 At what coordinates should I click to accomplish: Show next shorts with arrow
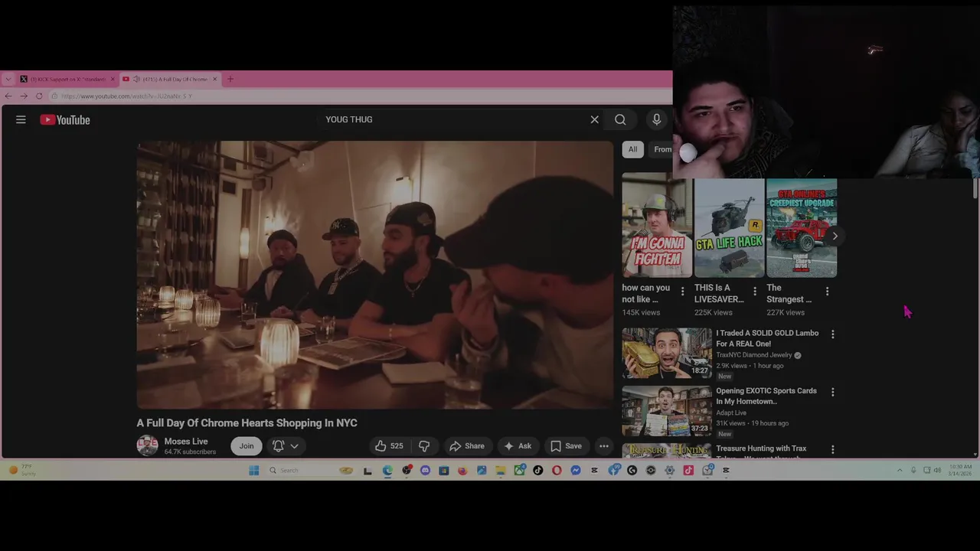click(835, 236)
